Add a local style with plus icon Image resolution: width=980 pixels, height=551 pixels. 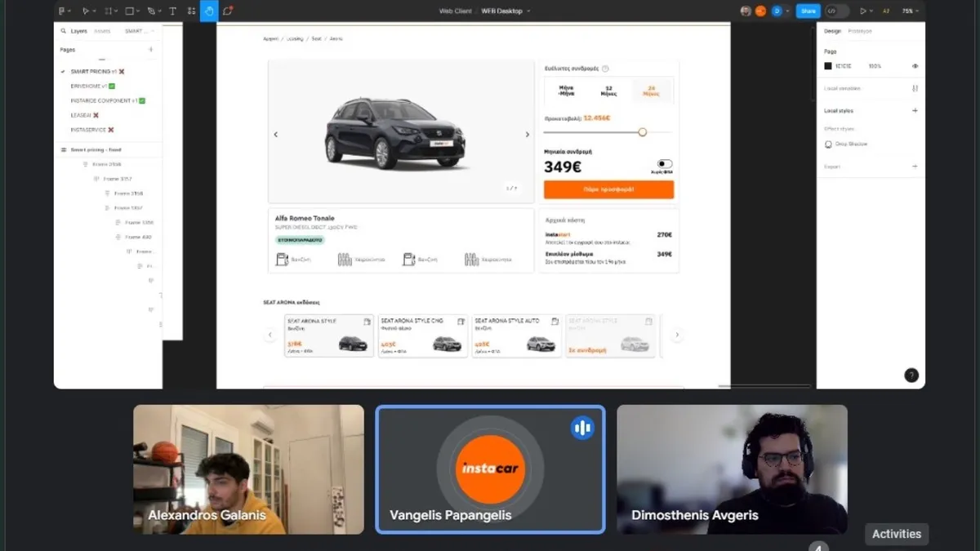[915, 110]
